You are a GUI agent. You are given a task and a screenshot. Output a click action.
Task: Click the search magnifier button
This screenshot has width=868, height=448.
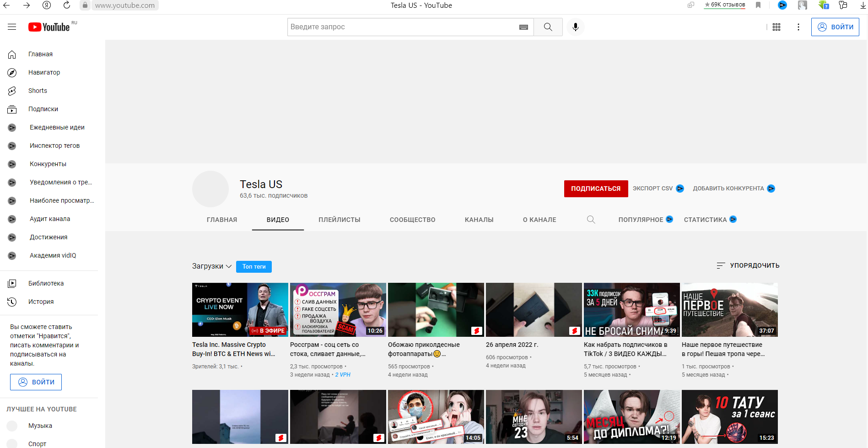548,27
